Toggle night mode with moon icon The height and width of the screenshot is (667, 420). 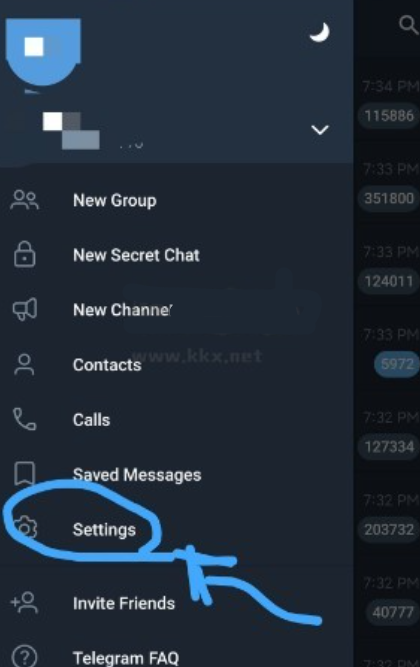coord(320,32)
